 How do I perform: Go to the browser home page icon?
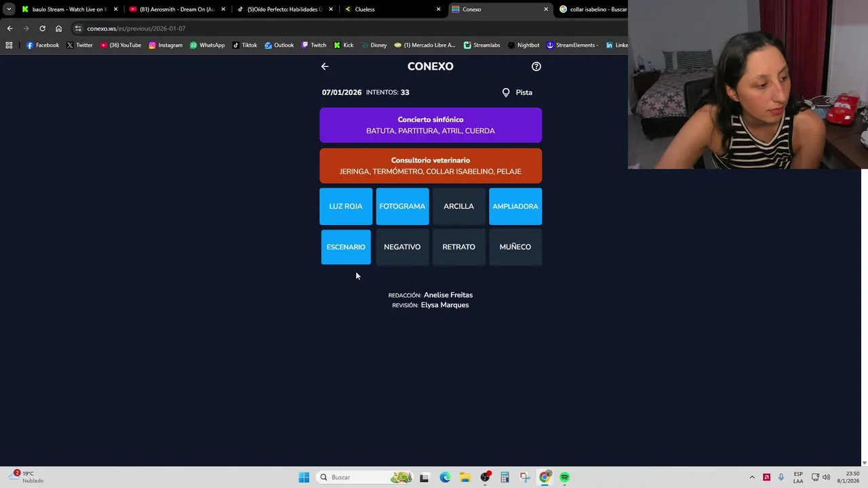tap(58, 28)
